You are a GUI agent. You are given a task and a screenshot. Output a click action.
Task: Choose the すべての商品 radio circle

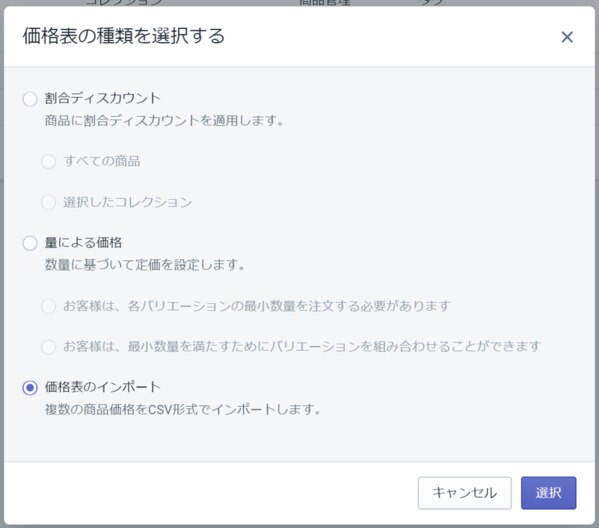click(x=49, y=161)
